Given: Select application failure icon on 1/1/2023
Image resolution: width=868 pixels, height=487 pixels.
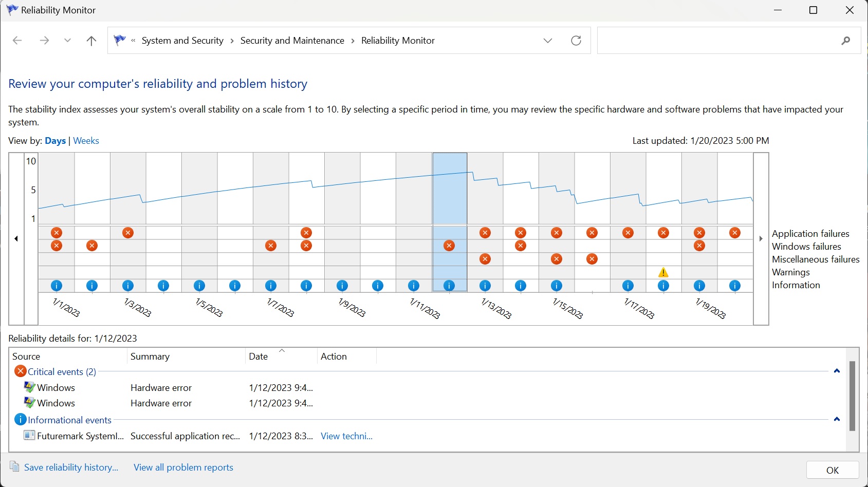Looking at the screenshot, I should [57, 233].
